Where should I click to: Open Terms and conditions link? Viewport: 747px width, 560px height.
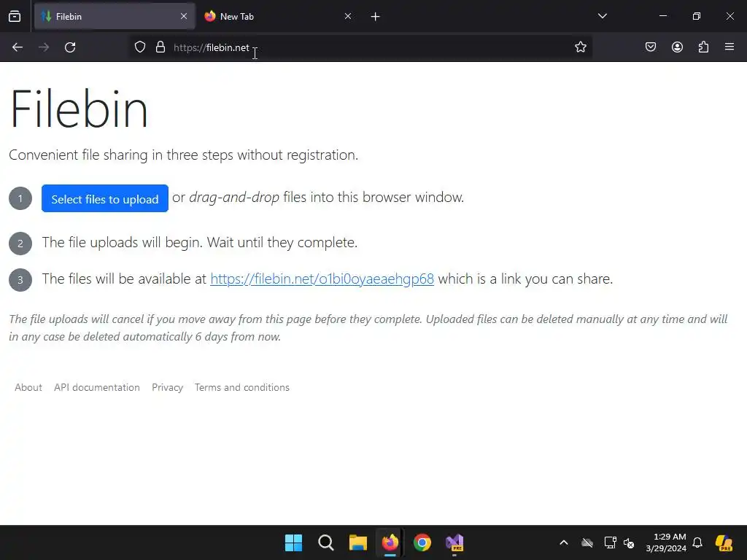coord(242,387)
